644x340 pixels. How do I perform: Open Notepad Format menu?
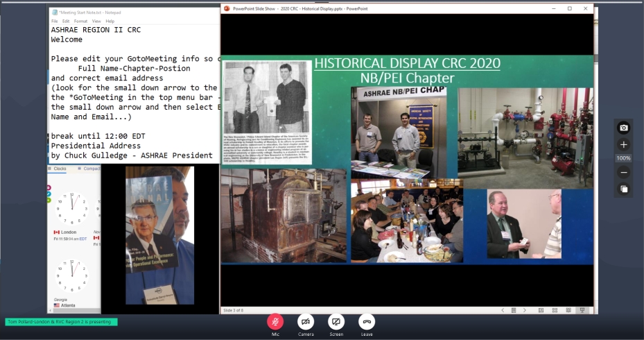click(x=80, y=22)
